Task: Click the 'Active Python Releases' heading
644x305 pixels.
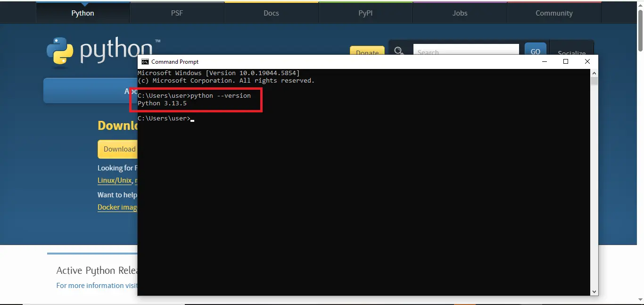Action: [x=97, y=271]
